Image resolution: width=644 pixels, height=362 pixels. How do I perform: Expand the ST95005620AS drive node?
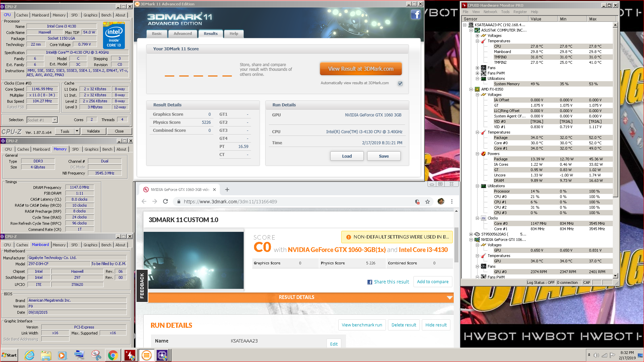pyautogui.click(x=471, y=234)
